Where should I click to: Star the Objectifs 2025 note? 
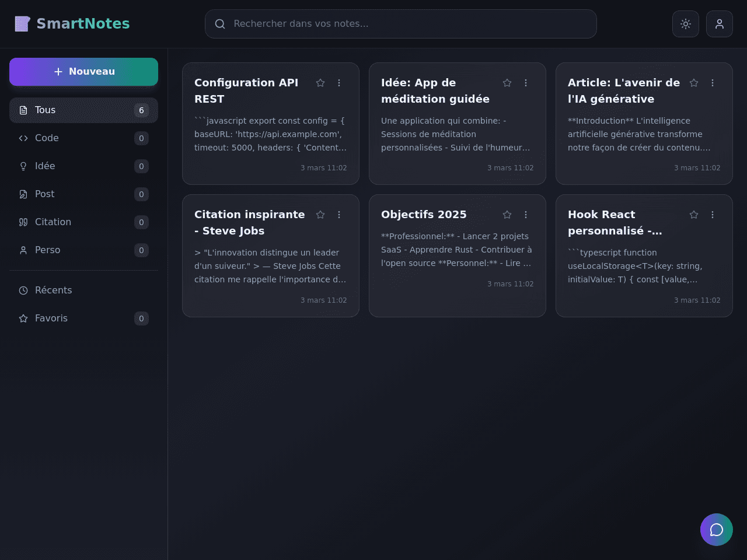tap(507, 215)
